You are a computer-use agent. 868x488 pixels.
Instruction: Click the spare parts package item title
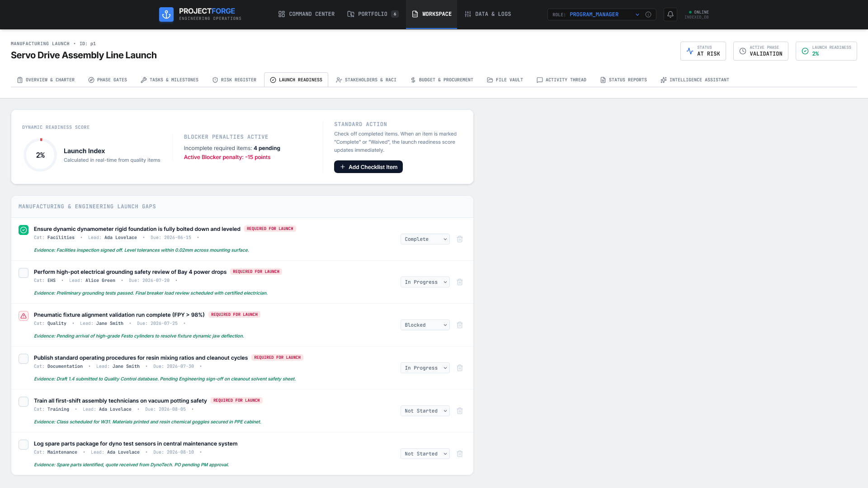(x=136, y=444)
